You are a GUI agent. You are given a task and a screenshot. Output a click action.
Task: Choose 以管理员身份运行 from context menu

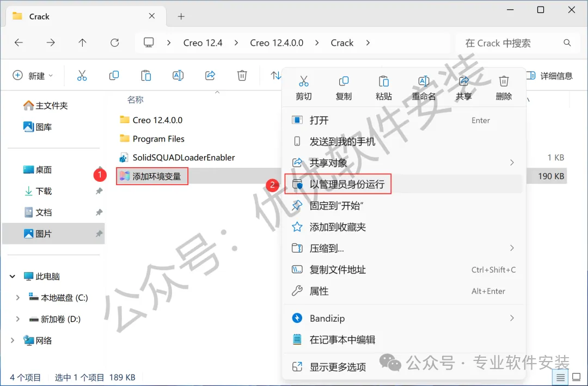403,184
